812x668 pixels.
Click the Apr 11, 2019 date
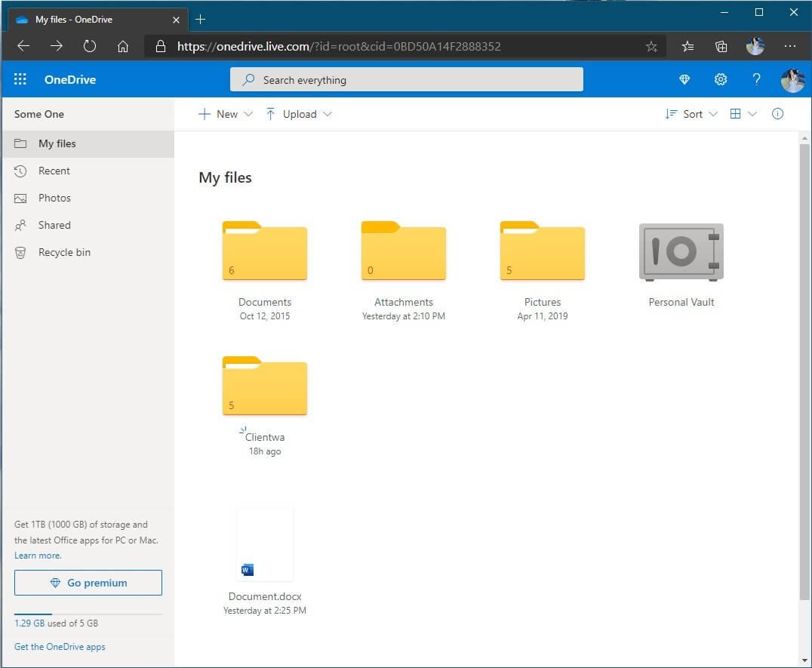542,316
